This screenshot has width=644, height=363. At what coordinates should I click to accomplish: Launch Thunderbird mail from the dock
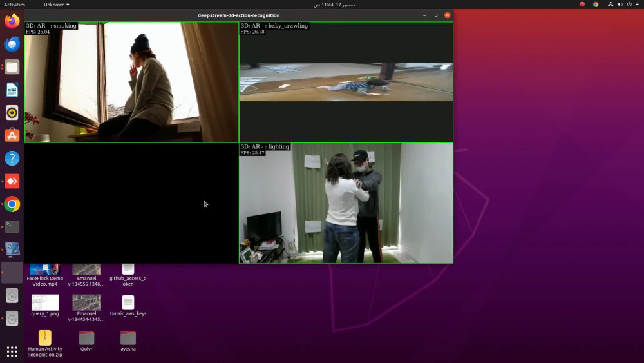click(x=12, y=44)
